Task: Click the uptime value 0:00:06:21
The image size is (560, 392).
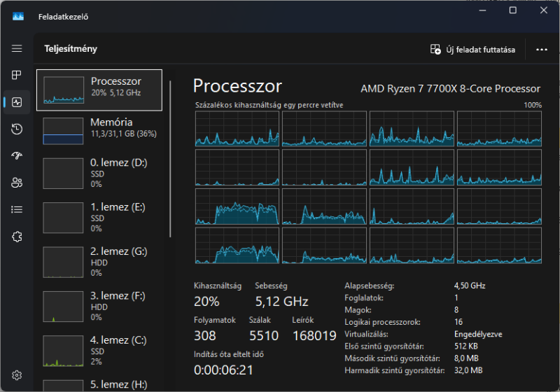Action: 223,370
